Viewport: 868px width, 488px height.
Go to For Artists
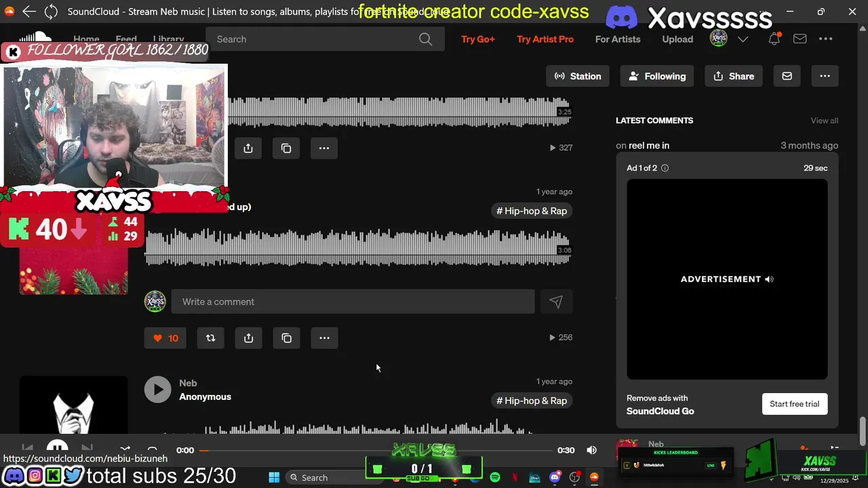618,39
